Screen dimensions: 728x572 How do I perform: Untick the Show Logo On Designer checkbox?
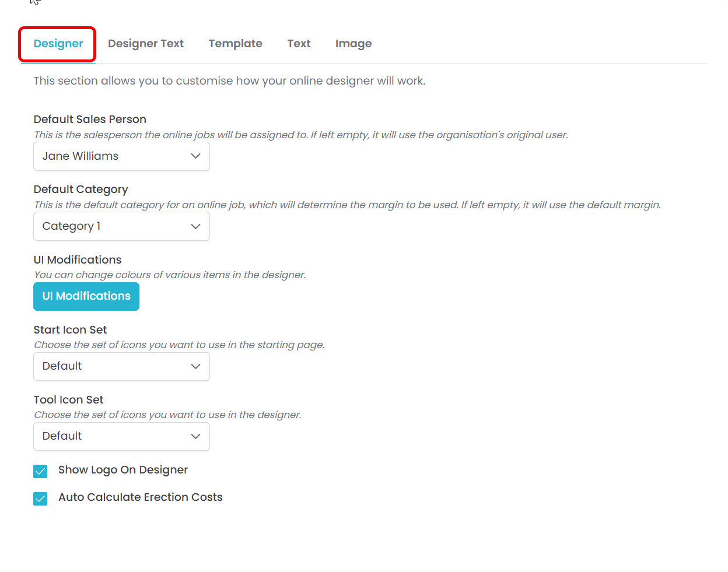(40, 471)
